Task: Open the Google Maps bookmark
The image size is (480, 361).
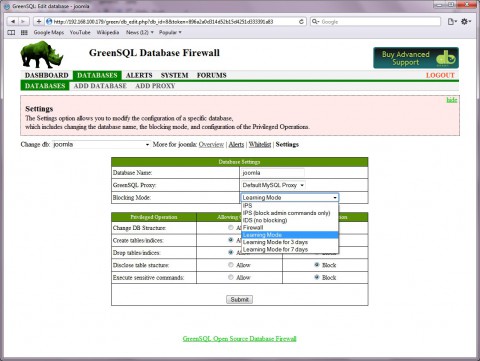Action: click(x=49, y=32)
